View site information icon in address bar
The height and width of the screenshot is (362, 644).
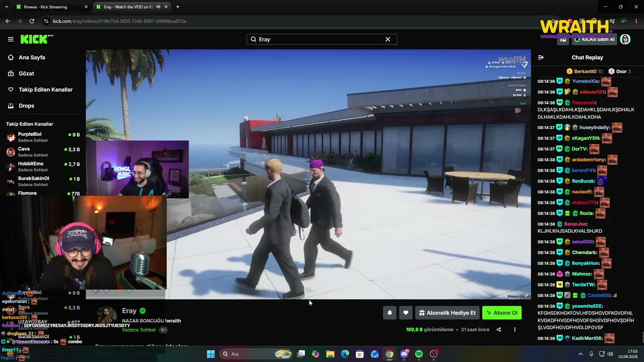click(46, 21)
